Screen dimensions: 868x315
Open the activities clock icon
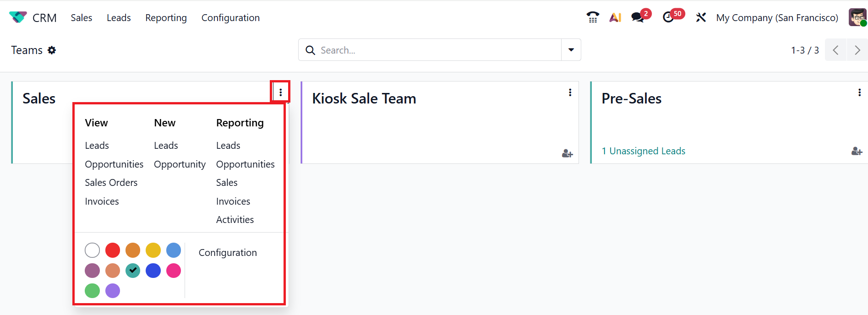tap(668, 17)
